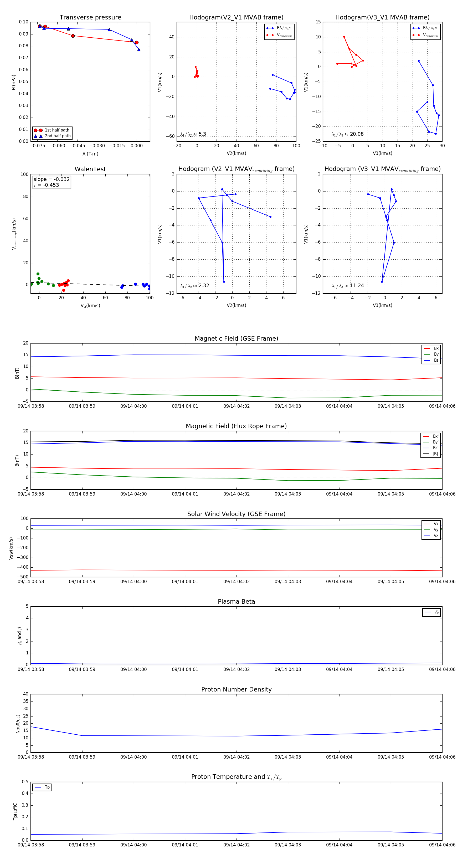Viewport: 473px width, 868px height.
Task: Click the 'Np(#/cc)' y-axis label
Action: (18, 723)
